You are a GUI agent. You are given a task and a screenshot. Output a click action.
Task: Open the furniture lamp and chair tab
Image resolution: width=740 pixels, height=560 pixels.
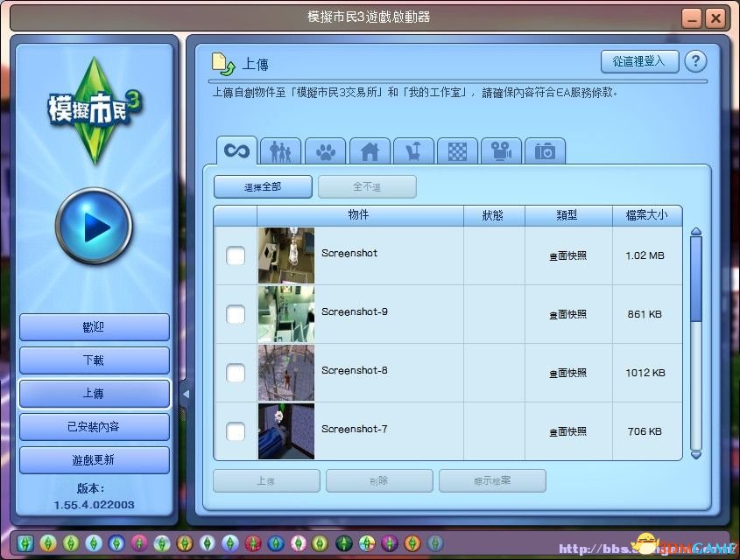point(413,151)
